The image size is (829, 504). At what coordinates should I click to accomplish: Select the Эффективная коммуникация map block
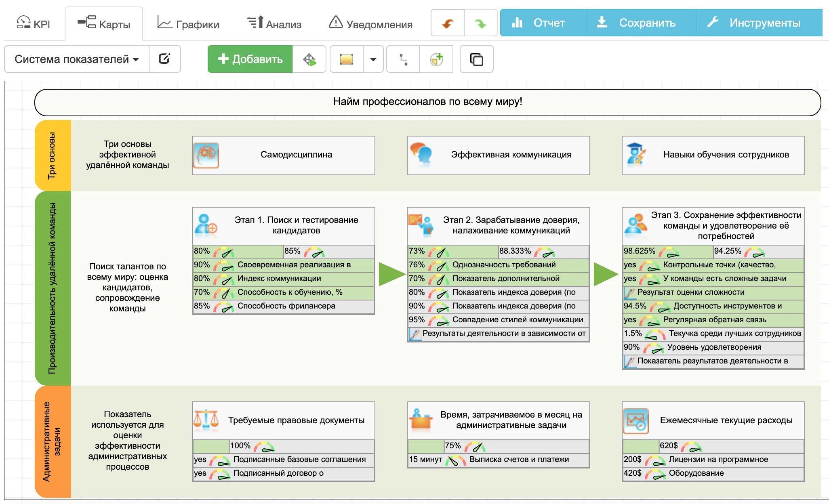(498, 155)
